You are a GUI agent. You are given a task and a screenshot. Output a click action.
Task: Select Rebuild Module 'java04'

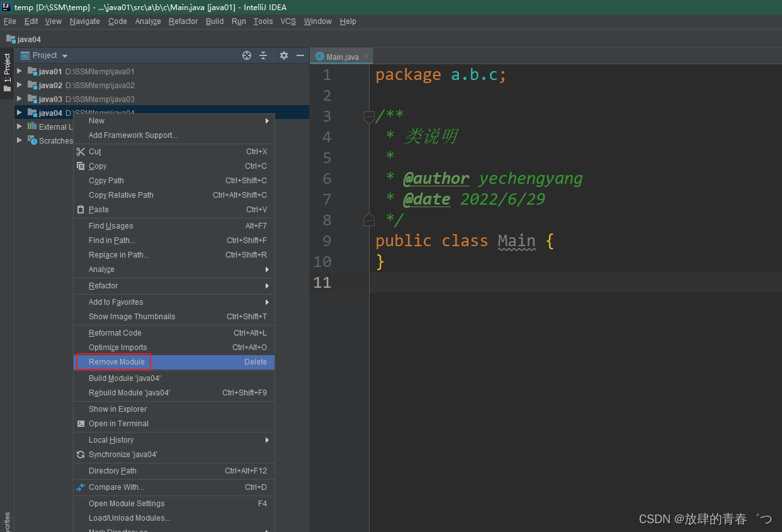(174, 393)
